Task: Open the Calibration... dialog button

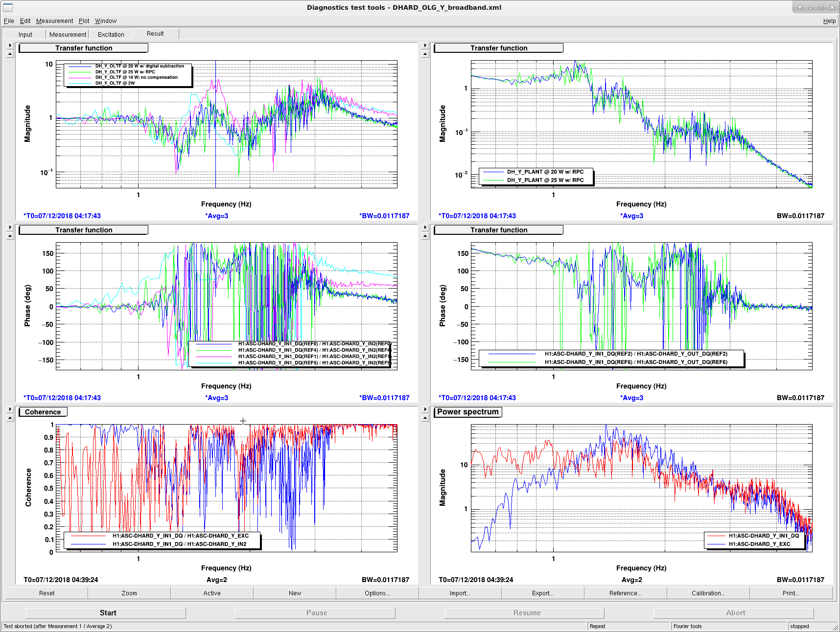Action: (x=708, y=593)
